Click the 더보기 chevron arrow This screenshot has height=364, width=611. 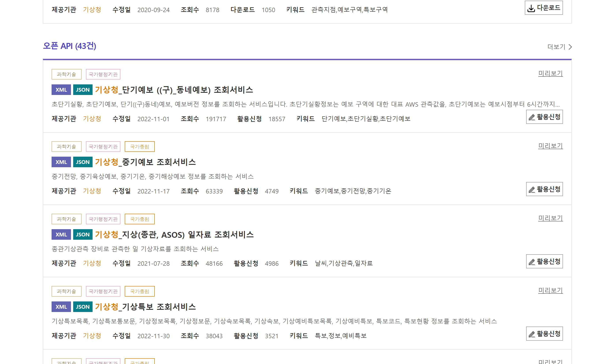[570, 47]
